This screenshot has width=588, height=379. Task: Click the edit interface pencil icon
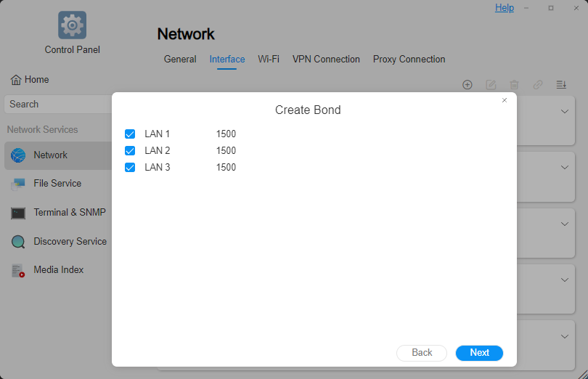coord(491,84)
